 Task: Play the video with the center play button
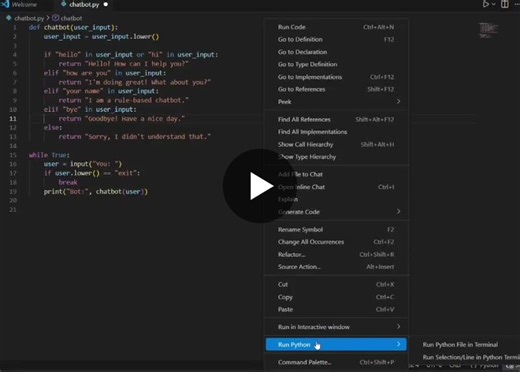(260, 186)
